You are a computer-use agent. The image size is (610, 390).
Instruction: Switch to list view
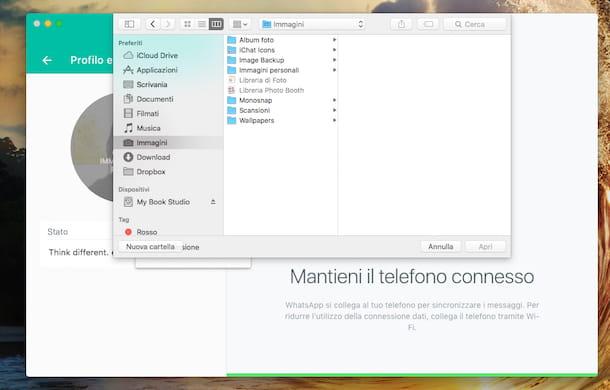[x=202, y=24]
